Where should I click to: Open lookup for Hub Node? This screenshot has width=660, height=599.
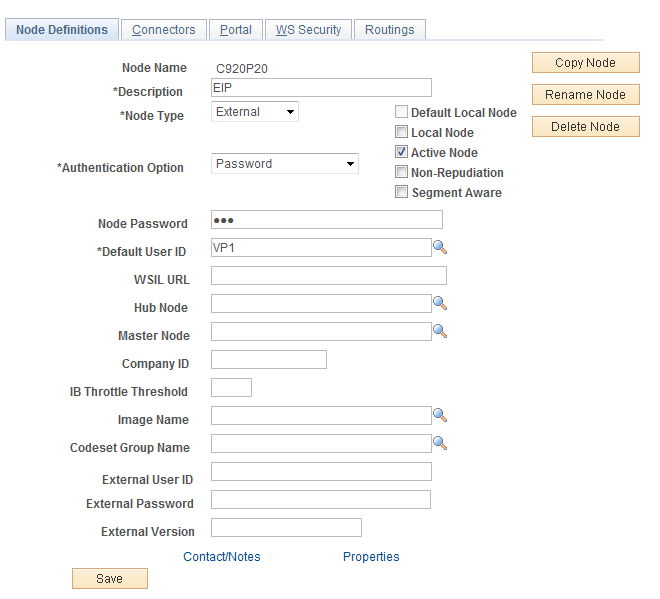click(x=440, y=303)
